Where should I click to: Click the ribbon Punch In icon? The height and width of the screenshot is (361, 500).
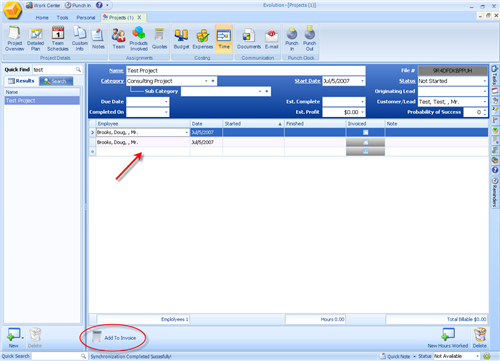point(292,39)
